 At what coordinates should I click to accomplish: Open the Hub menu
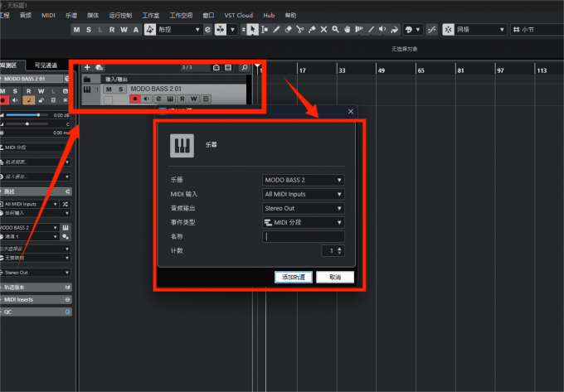pos(269,15)
